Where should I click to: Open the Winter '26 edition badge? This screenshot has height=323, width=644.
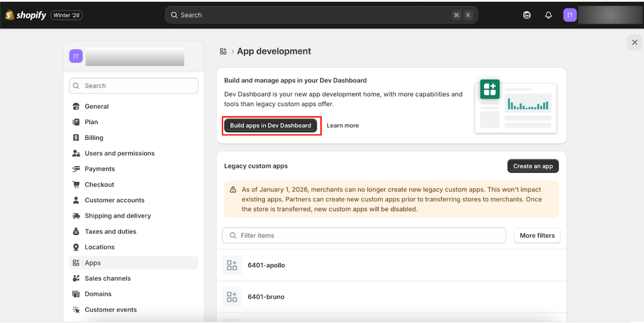66,15
